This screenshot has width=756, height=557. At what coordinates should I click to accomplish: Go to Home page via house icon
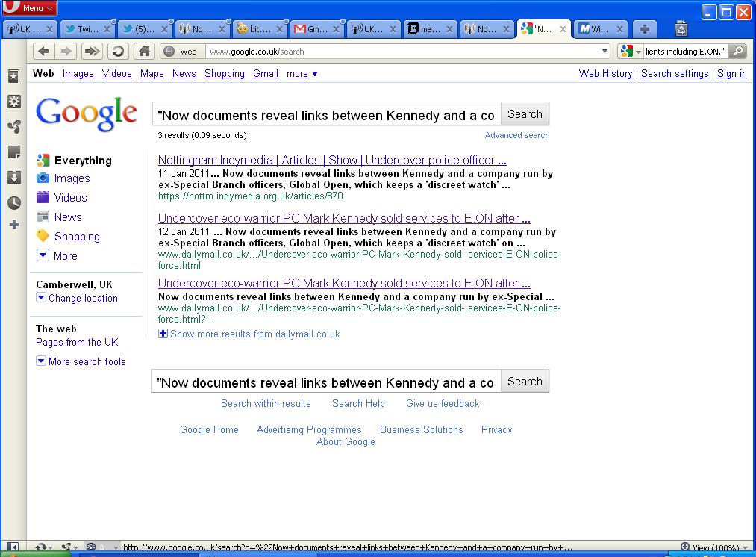(144, 52)
